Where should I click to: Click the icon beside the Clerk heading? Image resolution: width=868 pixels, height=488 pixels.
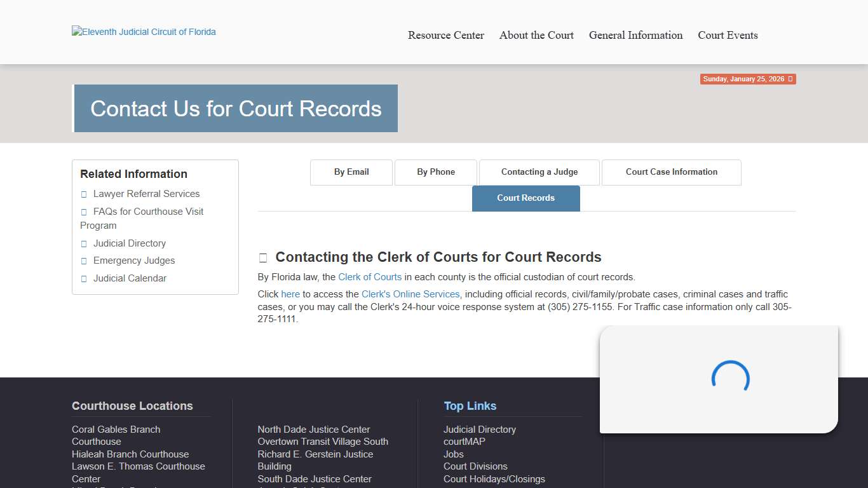[x=263, y=257]
